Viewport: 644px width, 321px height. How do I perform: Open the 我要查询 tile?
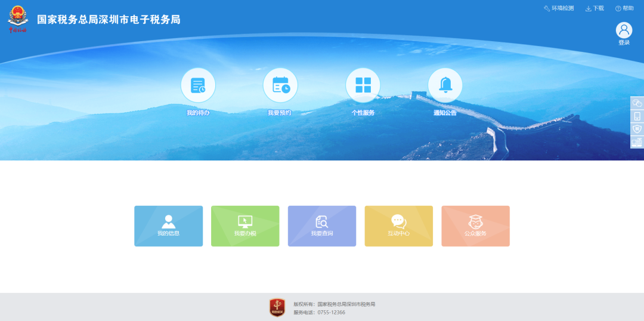point(322,226)
